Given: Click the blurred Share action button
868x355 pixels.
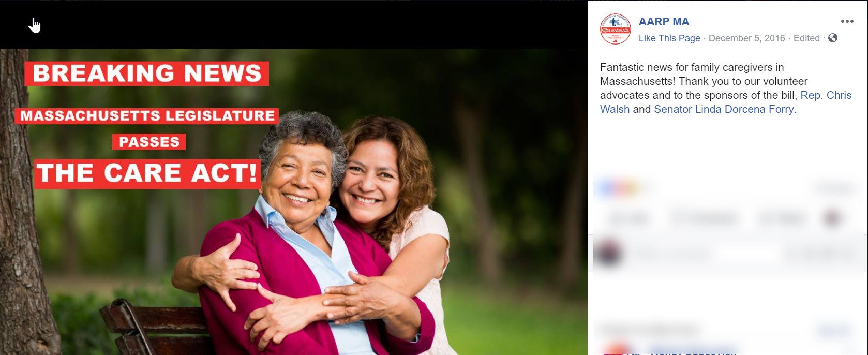Looking at the screenshot, I should coord(782,219).
